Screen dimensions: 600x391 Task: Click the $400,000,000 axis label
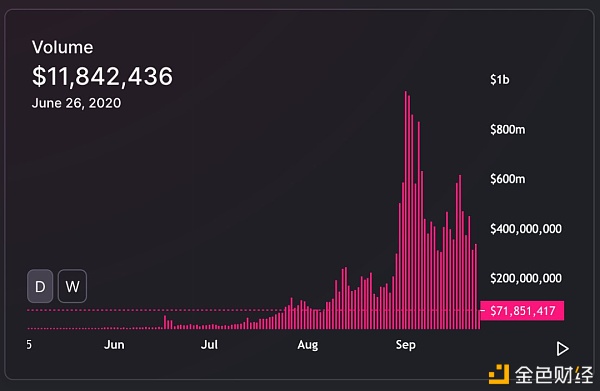[x=526, y=229]
